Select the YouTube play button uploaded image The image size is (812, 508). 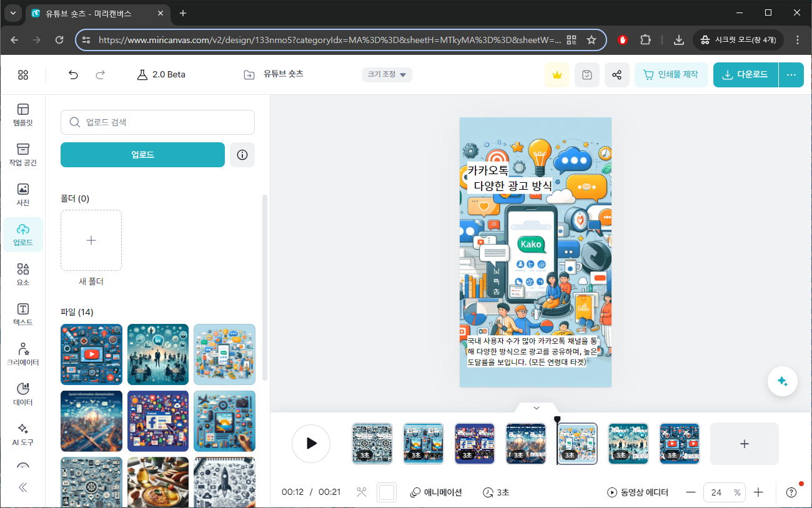(x=91, y=354)
